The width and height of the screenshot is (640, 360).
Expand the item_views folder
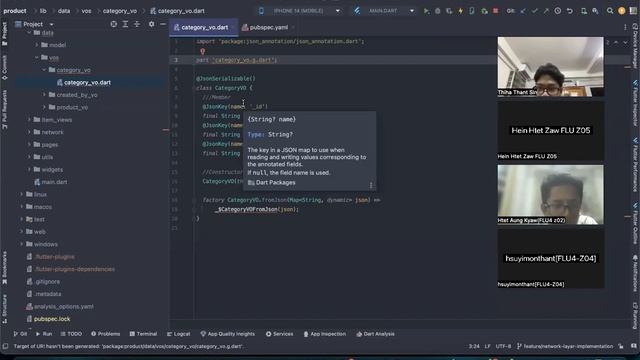click(x=29, y=120)
